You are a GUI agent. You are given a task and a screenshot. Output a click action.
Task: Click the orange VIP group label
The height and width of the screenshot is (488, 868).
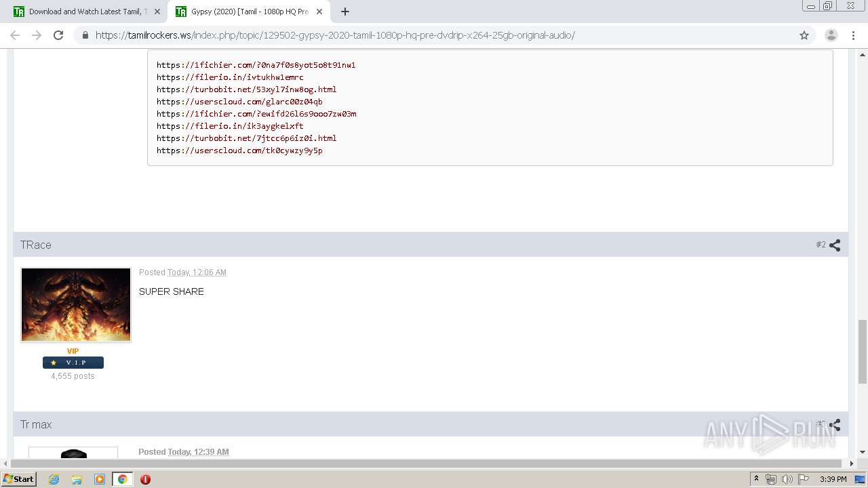(73, 351)
